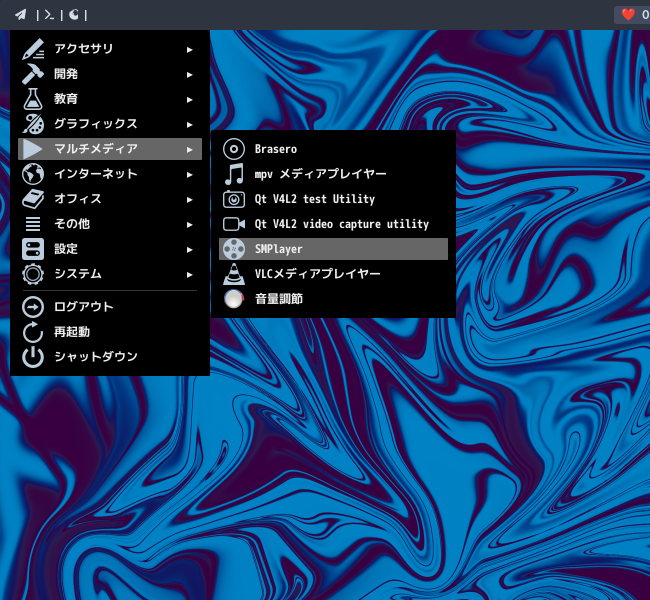This screenshot has height=600, width=650.
Task: Expand その他 submenu arrow
Action: point(189,224)
